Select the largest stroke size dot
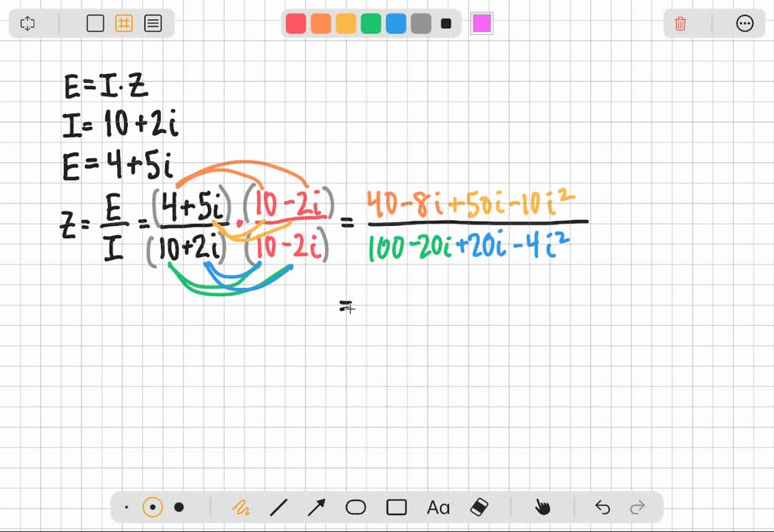This screenshot has height=532, width=774. point(179,507)
